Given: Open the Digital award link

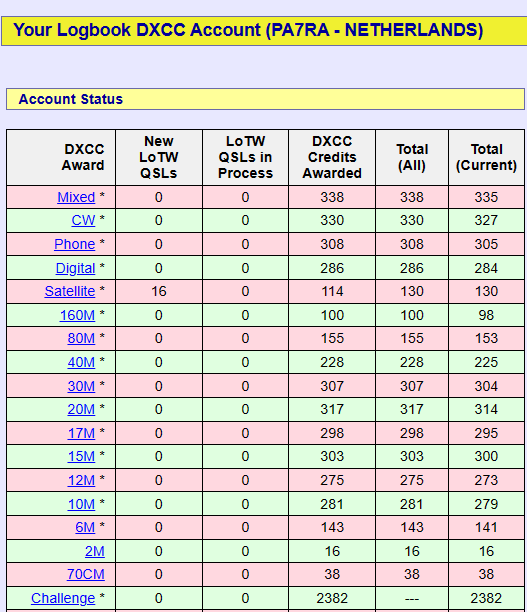Looking at the screenshot, I should click(x=75, y=268).
